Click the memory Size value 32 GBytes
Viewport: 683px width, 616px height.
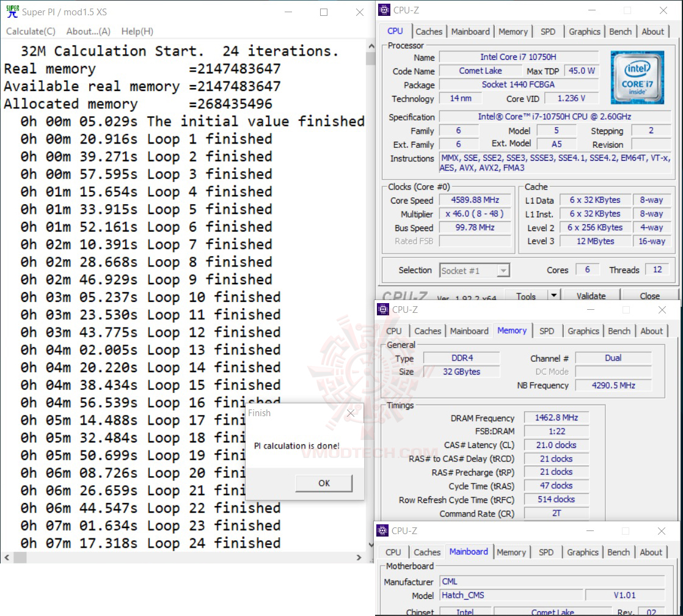pyautogui.click(x=462, y=372)
